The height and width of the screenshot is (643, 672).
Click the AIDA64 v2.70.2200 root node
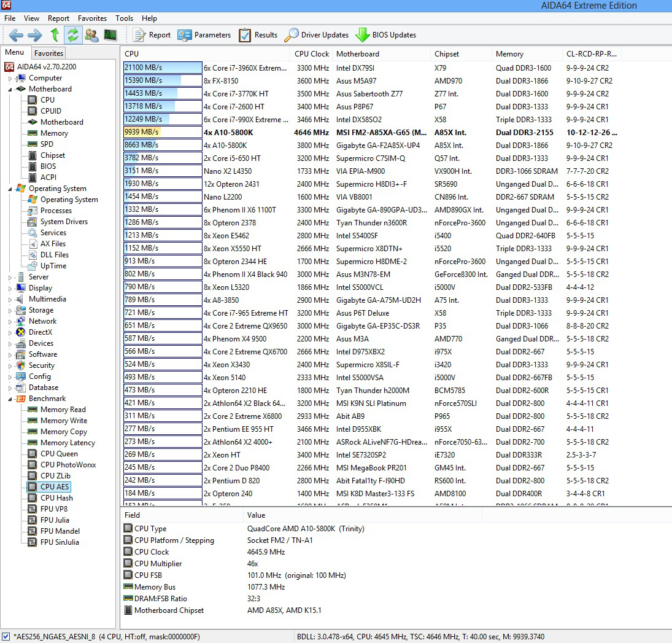coord(46,67)
